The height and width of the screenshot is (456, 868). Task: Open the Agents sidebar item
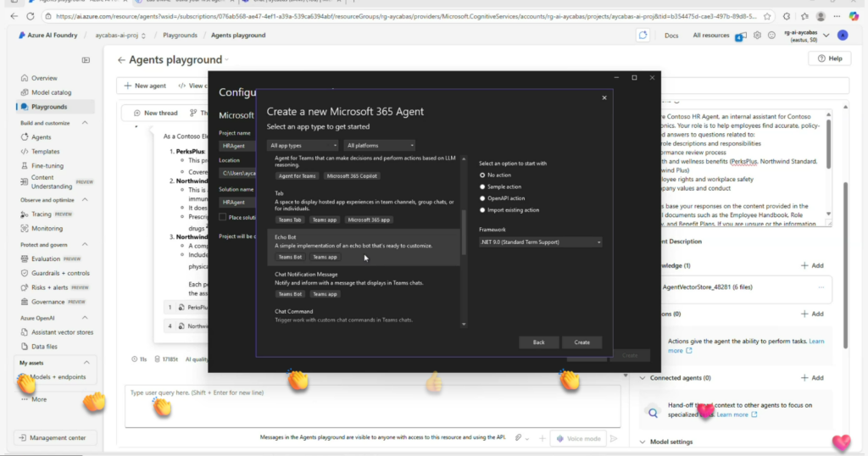click(x=41, y=136)
